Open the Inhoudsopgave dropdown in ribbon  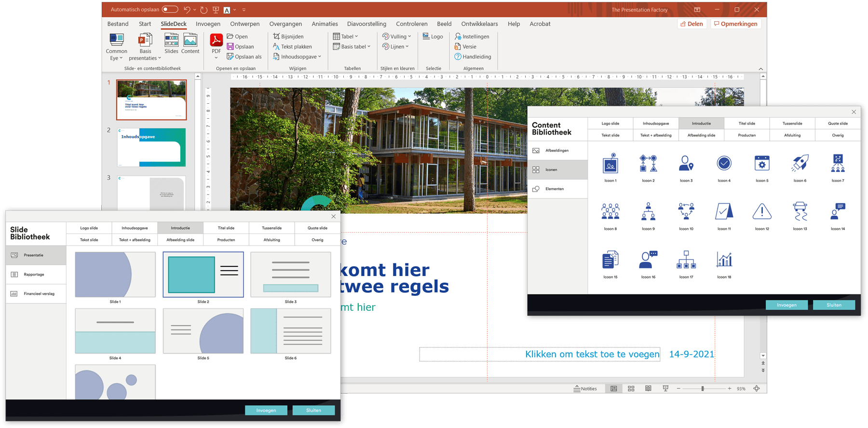pos(297,56)
